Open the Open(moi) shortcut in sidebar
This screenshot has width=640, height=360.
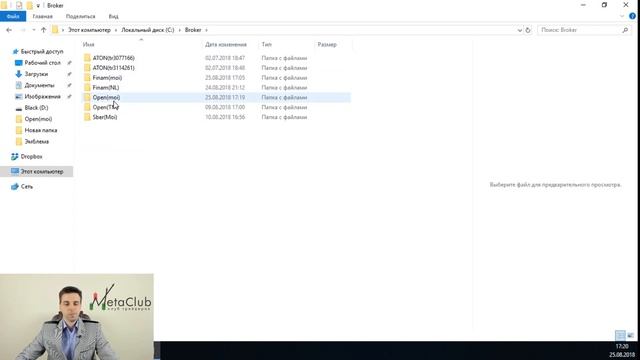pos(38,119)
